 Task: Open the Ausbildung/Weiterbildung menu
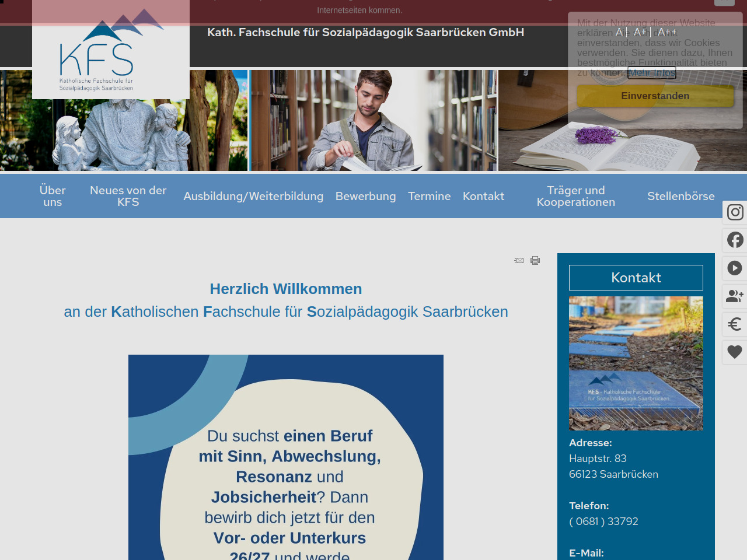[x=253, y=197]
